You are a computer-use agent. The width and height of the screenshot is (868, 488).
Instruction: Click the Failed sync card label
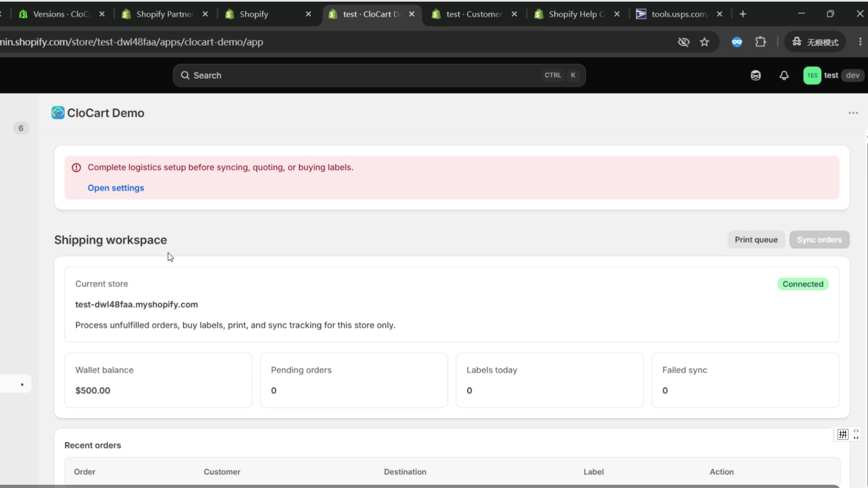tap(685, 370)
